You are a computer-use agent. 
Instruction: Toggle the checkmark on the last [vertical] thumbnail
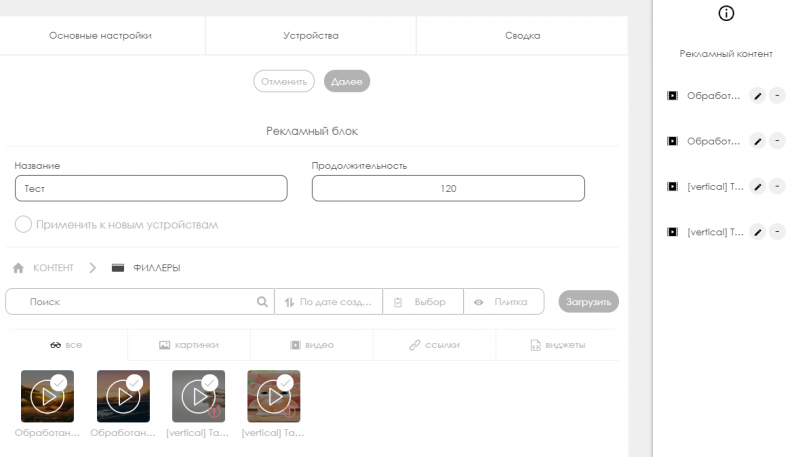(x=286, y=382)
